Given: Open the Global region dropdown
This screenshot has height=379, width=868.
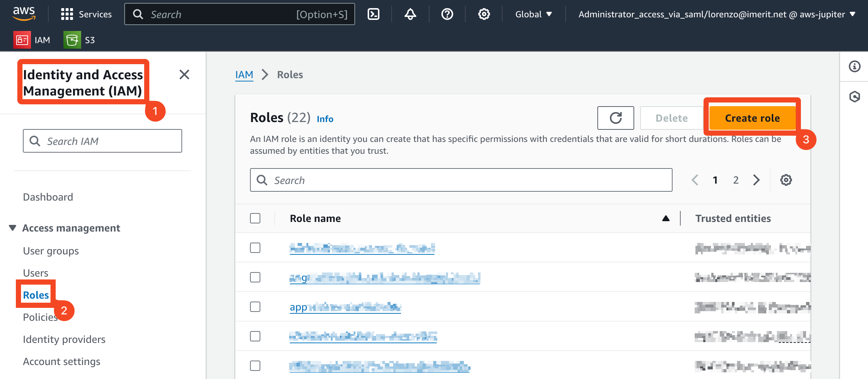Looking at the screenshot, I should pos(534,14).
